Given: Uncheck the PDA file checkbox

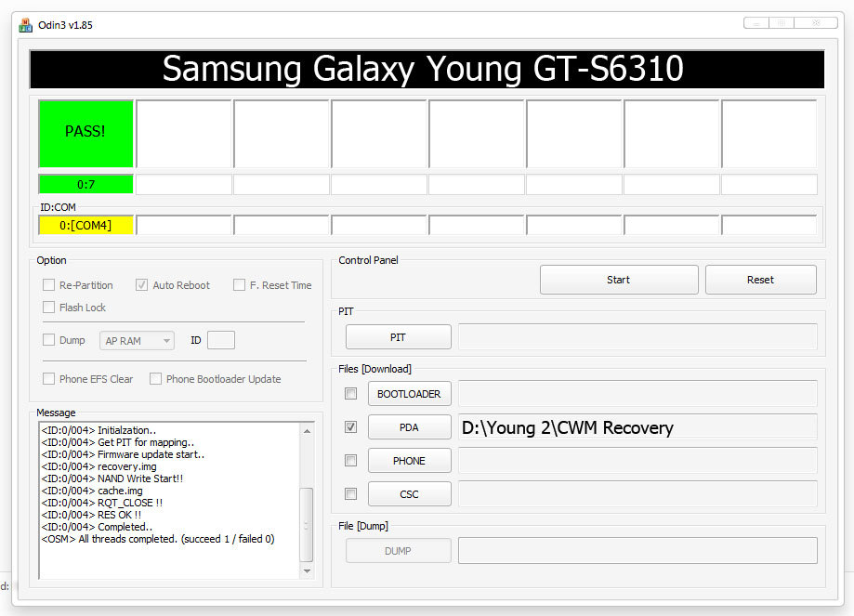Looking at the screenshot, I should click(x=350, y=427).
